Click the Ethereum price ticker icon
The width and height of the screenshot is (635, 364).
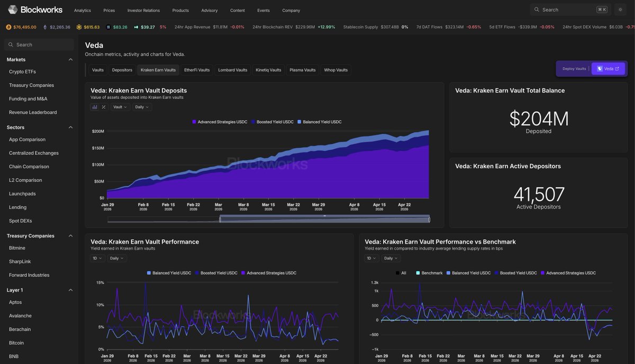pyautogui.click(x=45, y=27)
